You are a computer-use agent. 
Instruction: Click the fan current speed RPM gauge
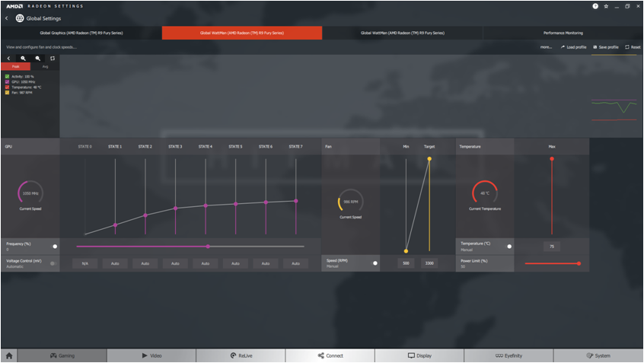point(350,201)
